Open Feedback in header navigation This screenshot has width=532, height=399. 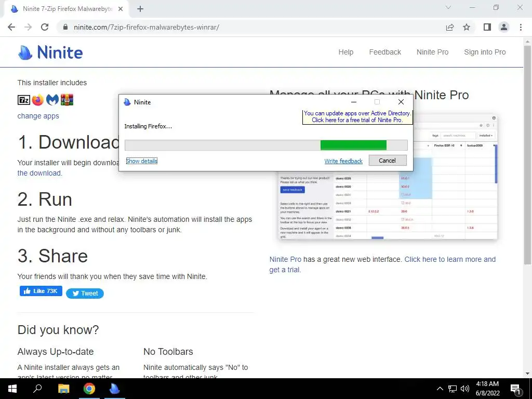[385, 52]
